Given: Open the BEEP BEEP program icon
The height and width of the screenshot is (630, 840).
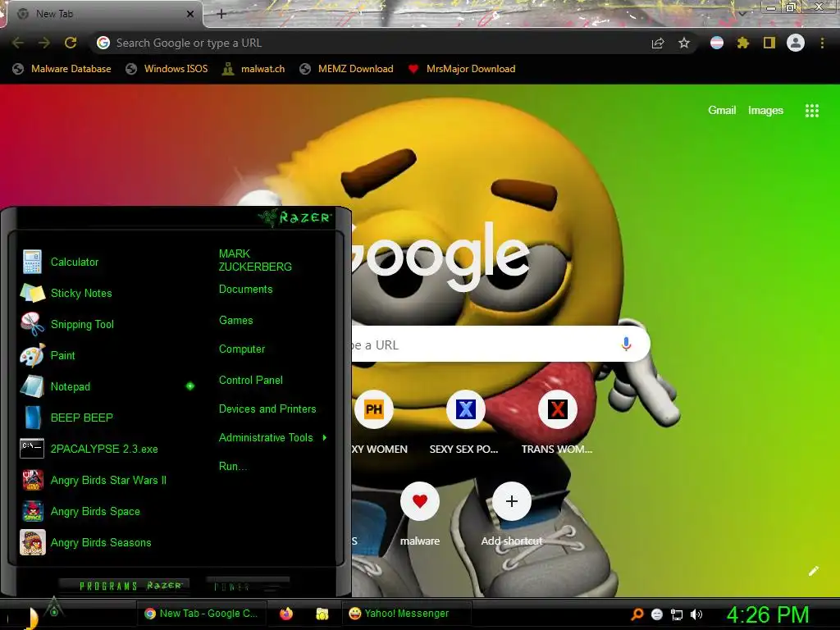Looking at the screenshot, I should (32, 418).
